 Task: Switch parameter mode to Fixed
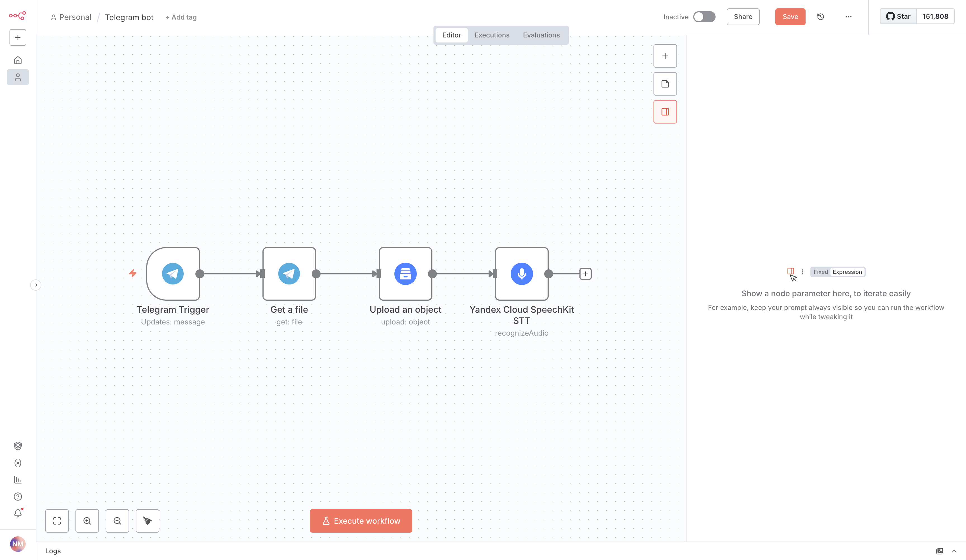pyautogui.click(x=820, y=272)
